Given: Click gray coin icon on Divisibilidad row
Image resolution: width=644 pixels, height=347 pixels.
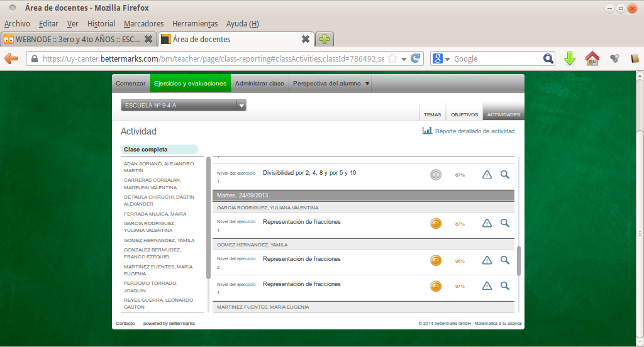Looking at the screenshot, I should pyautogui.click(x=436, y=175).
